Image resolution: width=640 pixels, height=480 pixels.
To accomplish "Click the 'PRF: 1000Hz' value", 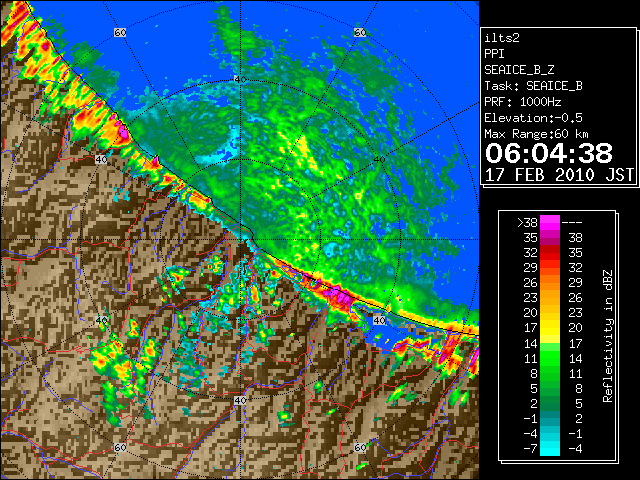I will [522, 102].
